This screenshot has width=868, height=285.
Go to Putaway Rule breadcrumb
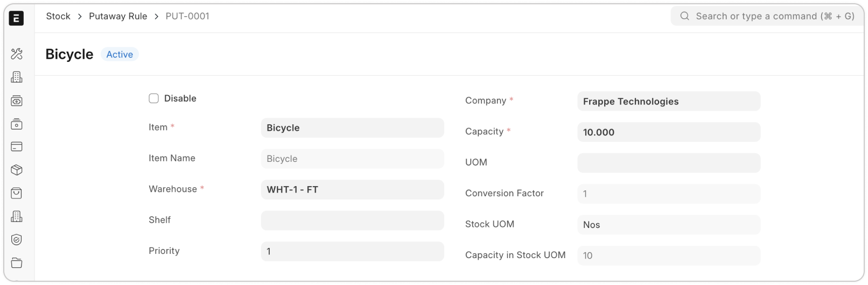118,16
